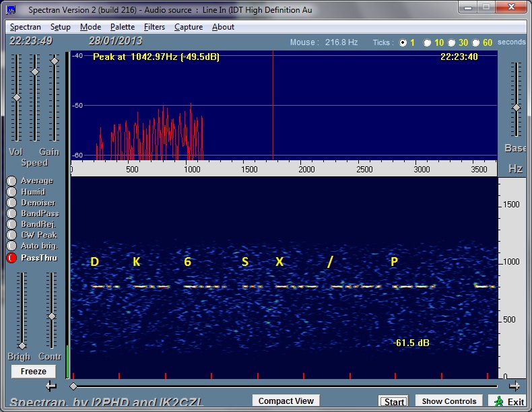Click the Mouse 216.8 Hz readout

coord(324,42)
